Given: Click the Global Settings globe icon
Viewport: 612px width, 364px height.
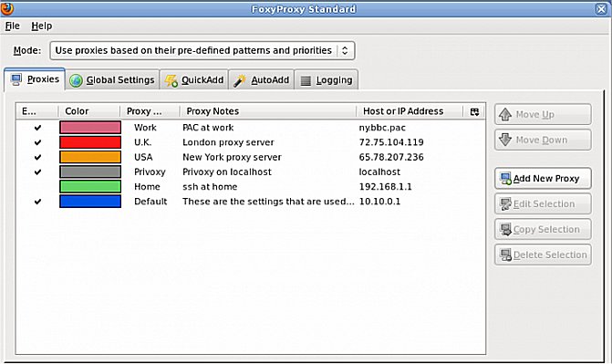Looking at the screenshot, I should (76, 80).
